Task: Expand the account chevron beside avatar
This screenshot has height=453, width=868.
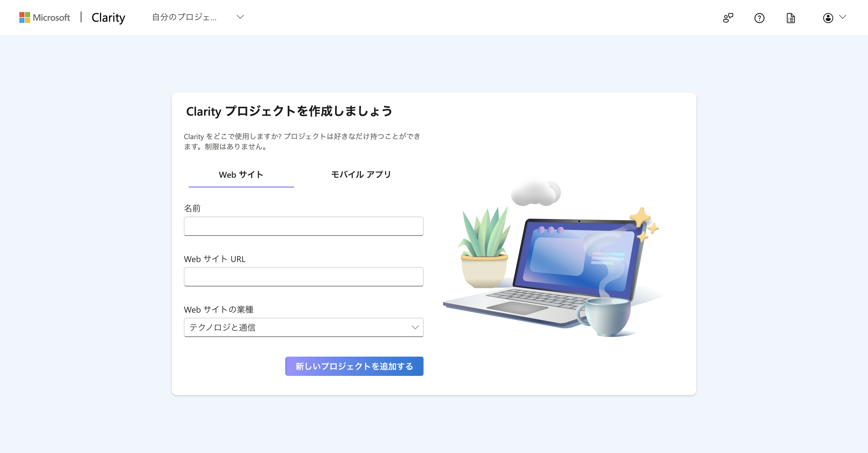Action: (x=842, y=17)
